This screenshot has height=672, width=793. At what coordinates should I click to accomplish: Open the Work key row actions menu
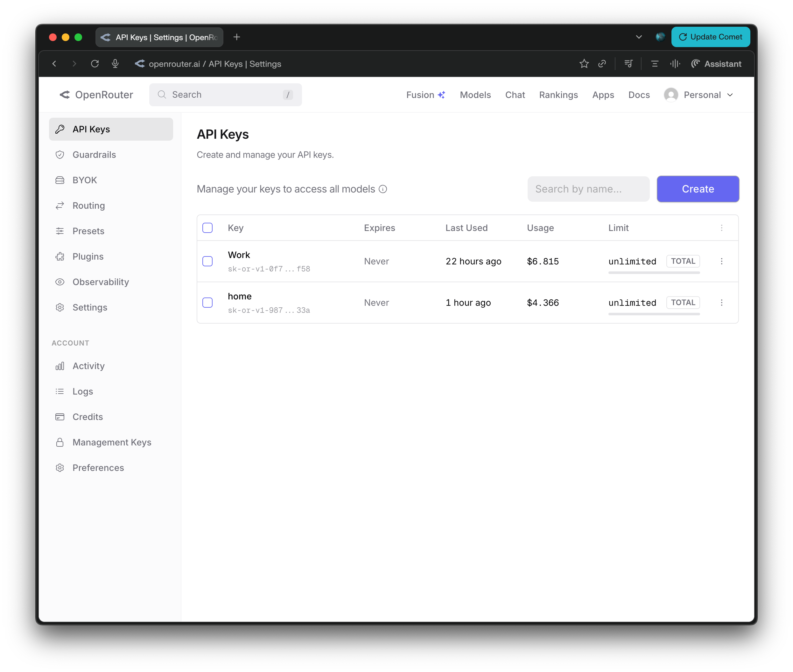click(x=721, y=261)
